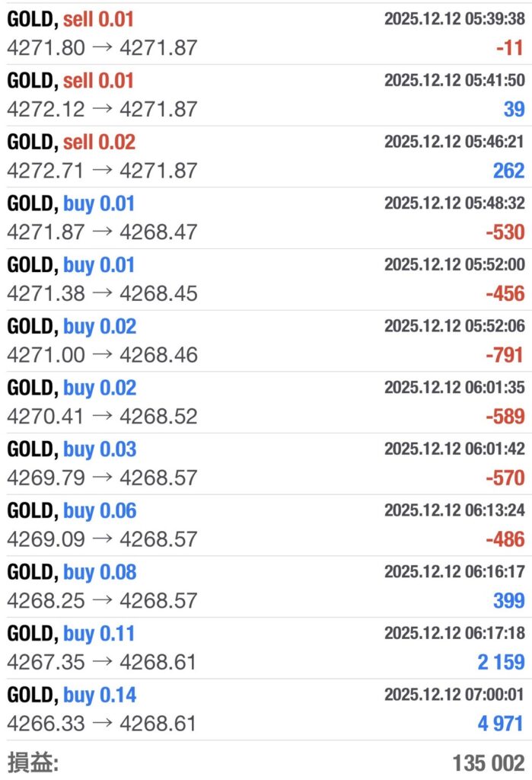The height and width of the screenshot is (780, 532).
Task: Click the 2 159 profit value
Action: (501, 662)
